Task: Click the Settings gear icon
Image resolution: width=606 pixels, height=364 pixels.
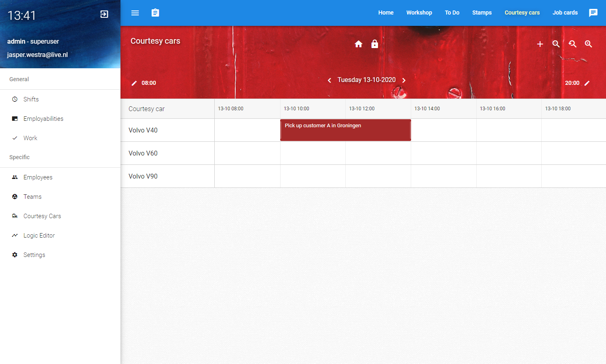Action: [x=15, y=255]
